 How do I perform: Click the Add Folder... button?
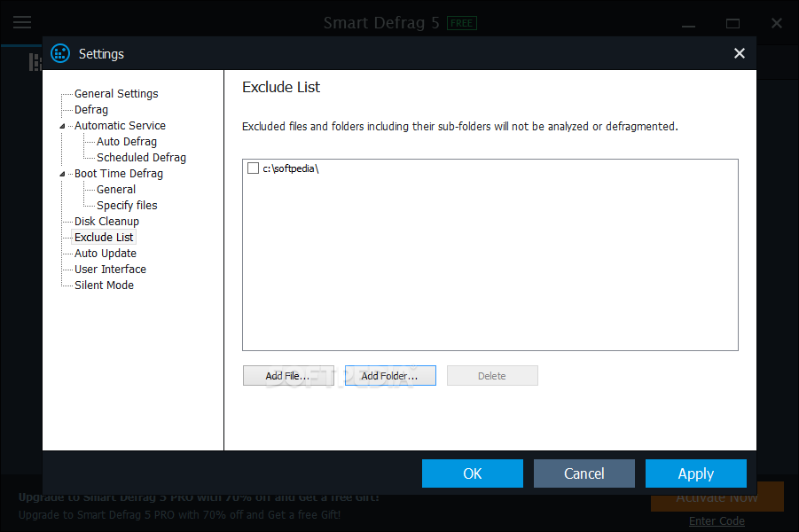click(x=390, y=376)
